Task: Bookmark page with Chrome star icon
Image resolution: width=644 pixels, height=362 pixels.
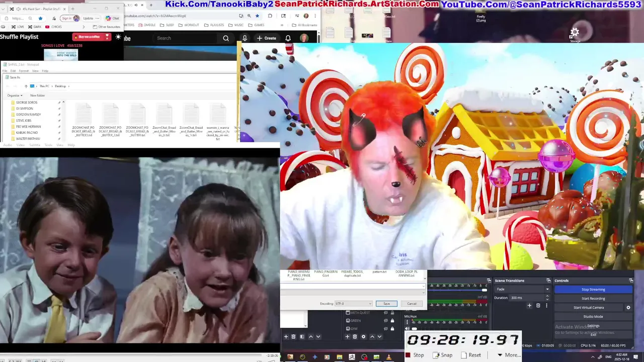Action: click(x=257, y=16)
